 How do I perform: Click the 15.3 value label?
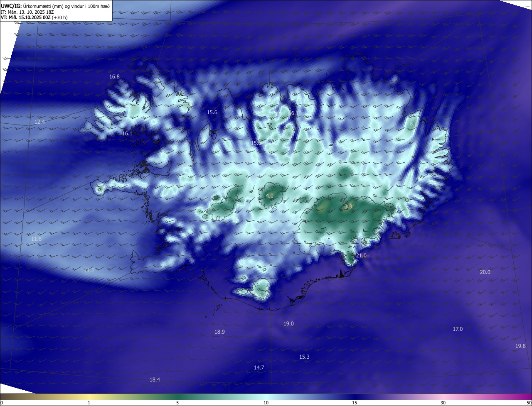304,357
